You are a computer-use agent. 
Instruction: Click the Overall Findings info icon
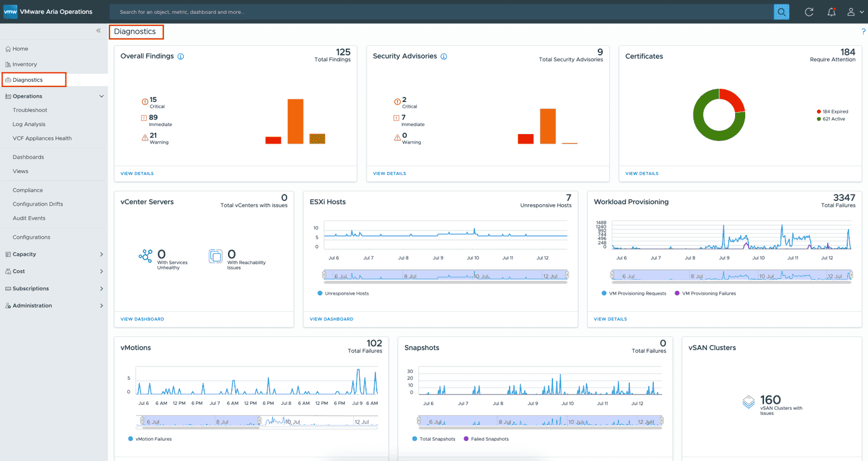coord(181,57)
